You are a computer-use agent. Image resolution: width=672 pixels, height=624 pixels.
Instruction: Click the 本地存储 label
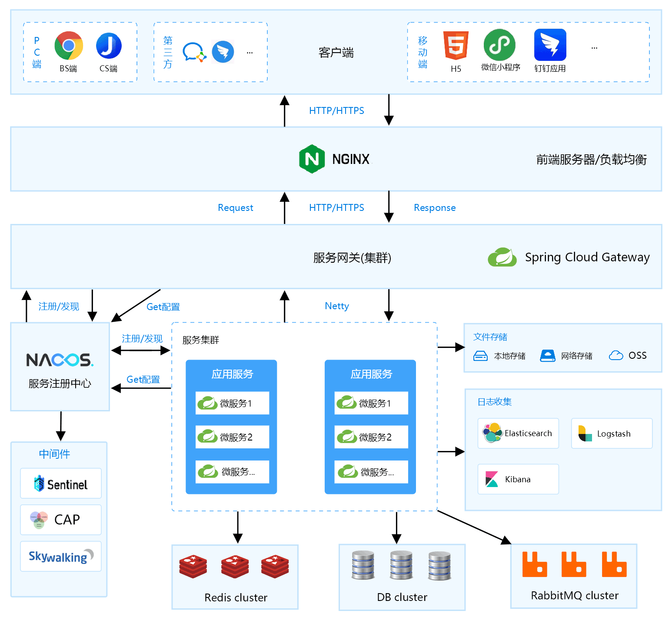[510, 356]
